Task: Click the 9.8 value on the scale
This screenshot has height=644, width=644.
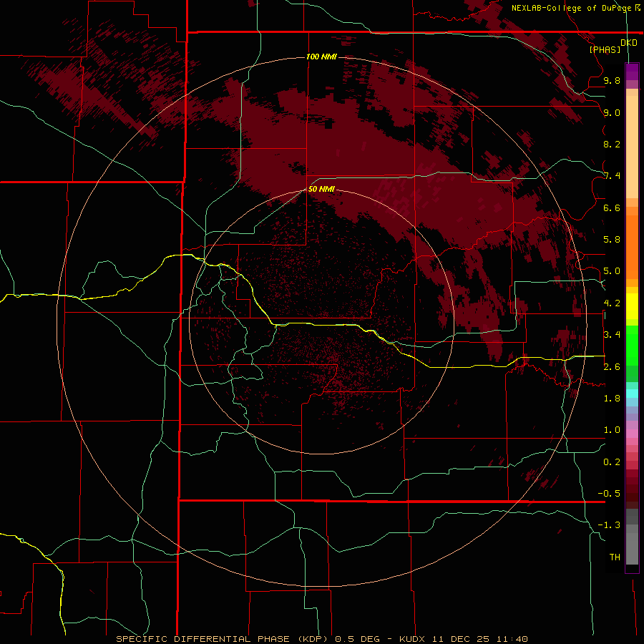Action: pos(612,80)
